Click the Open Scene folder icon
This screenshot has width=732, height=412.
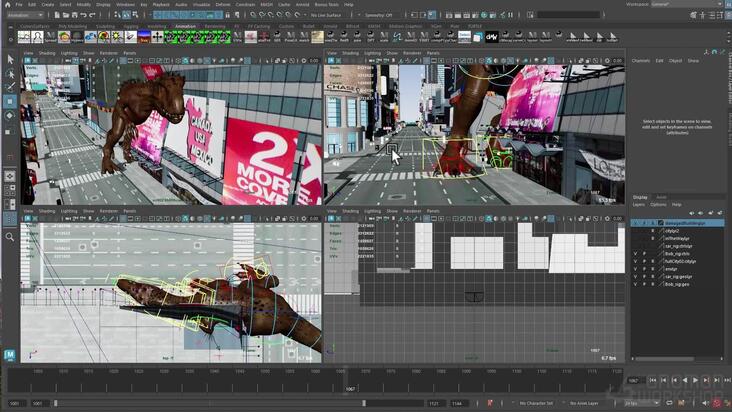pos(65,15)
